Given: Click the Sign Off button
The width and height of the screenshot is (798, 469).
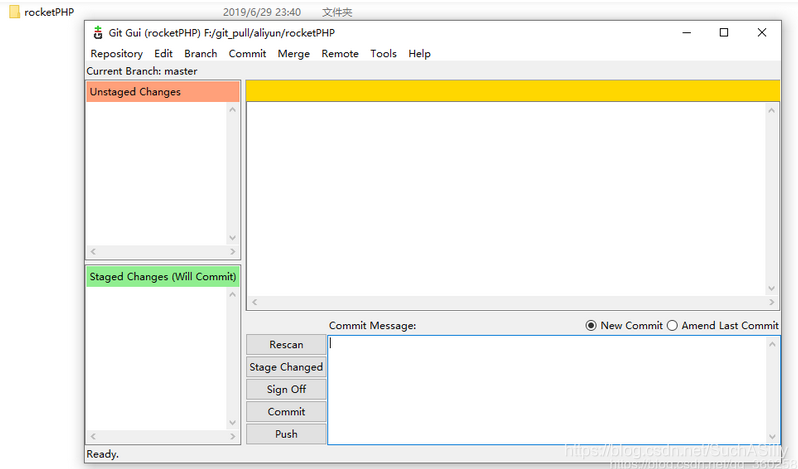Looking at the screenshot, I should point(286,389).
